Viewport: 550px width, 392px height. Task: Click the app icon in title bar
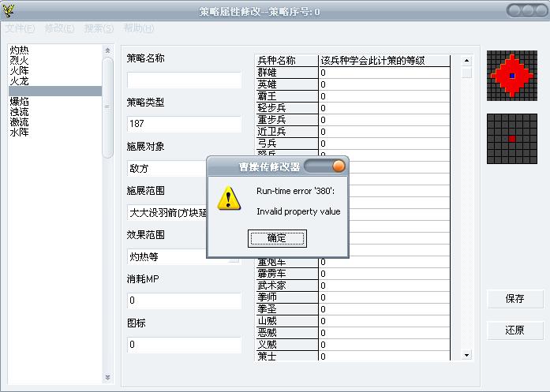point(9,11)
